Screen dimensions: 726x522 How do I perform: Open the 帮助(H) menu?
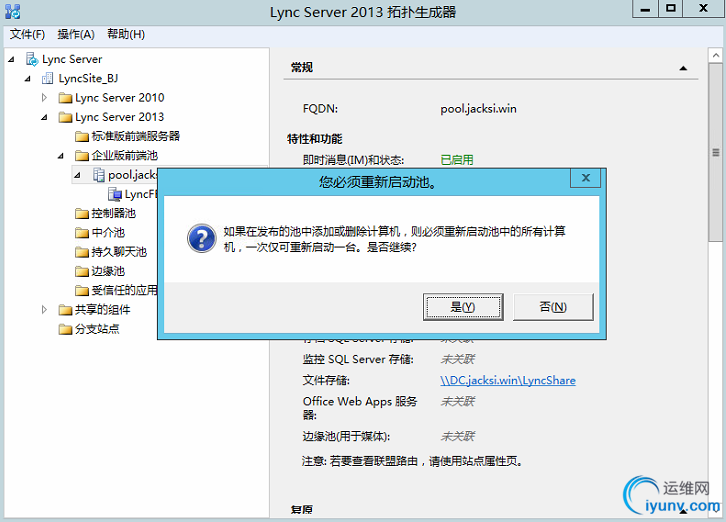click(x=126, y=34)
